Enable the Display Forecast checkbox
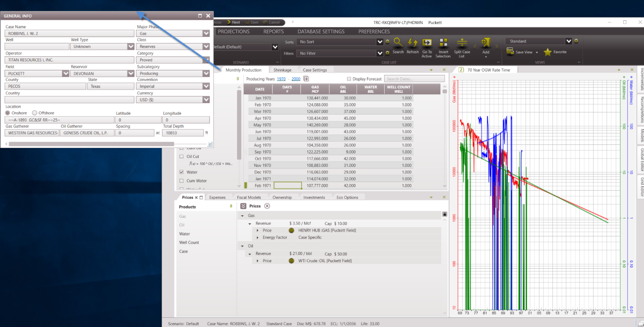Viewport: 644px width, 327px height. point(349,79)
